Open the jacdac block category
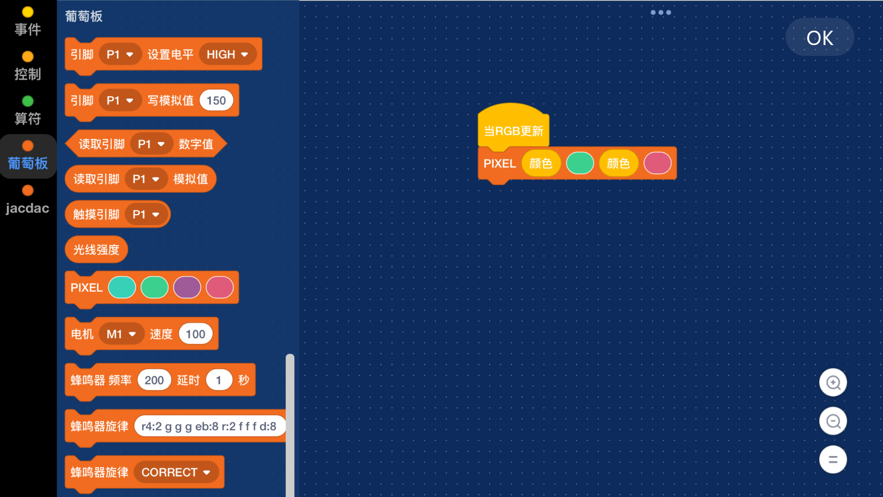Image resolution: width=883 pixels, height=497 pixels. (28, 200)
